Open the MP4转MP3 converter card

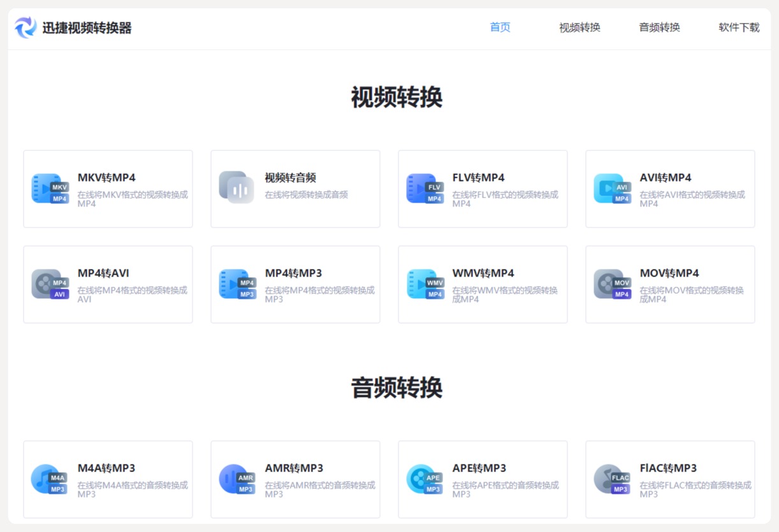click(x=295, y=284)
